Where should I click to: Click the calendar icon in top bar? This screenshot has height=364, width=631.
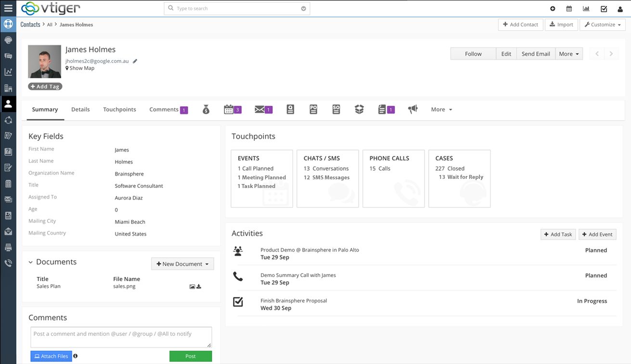click(x=569, y=9)
